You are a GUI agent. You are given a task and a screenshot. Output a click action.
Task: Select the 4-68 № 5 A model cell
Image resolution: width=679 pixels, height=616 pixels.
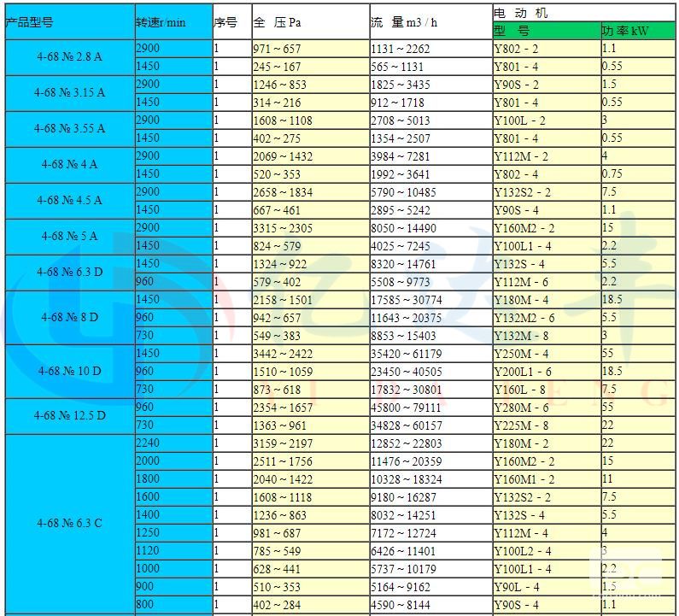click(67, 237)
